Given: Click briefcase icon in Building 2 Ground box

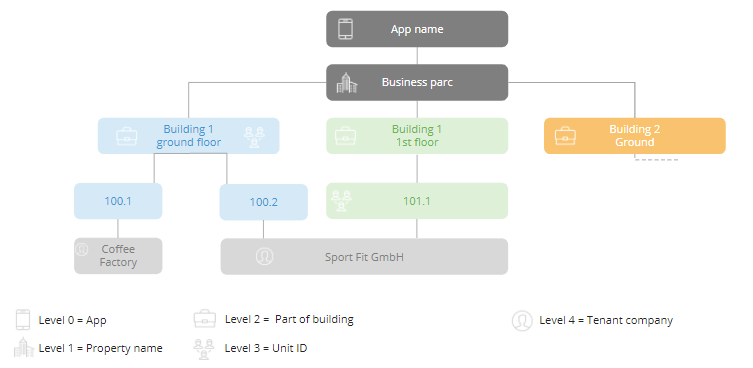Looking at the screenshot, I should tap(565, 136).
